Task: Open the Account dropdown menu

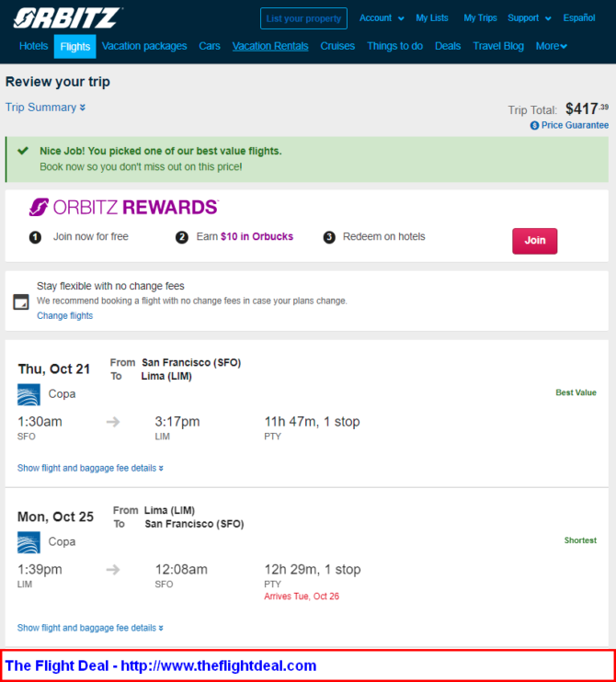Action: click(382, 18)
